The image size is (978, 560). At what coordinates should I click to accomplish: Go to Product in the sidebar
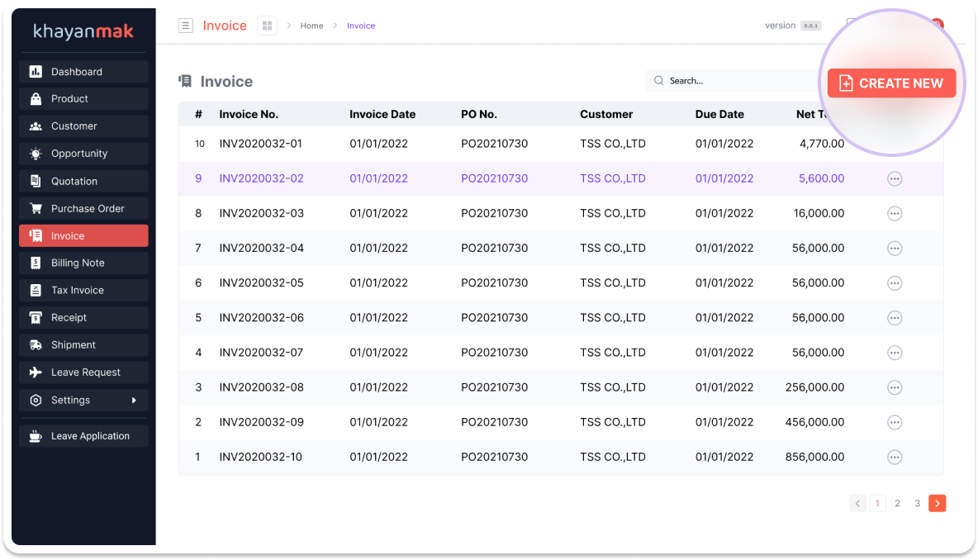[x=83, y=99]
